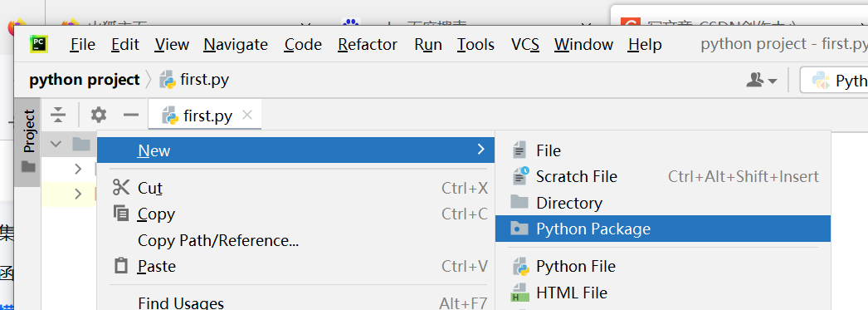Click the Scratch File icon
Screen dimensions: 868x310
point(519,176)
